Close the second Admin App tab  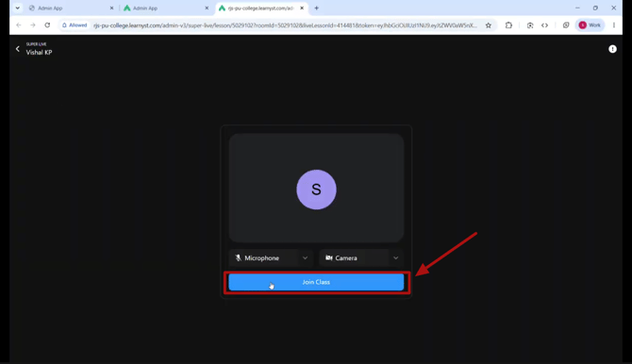click(207, 8)
